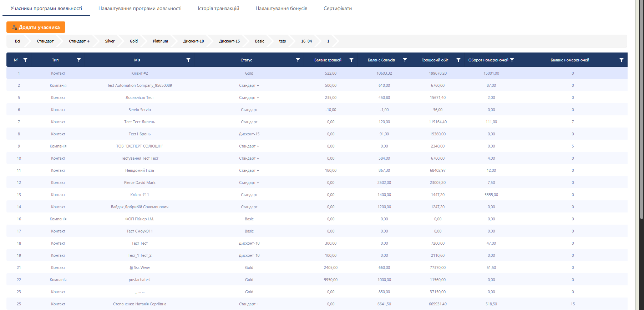Viewport: 644px width, 310px height.
Task: Filter members by Platinum status
Action: click(160, 41)
